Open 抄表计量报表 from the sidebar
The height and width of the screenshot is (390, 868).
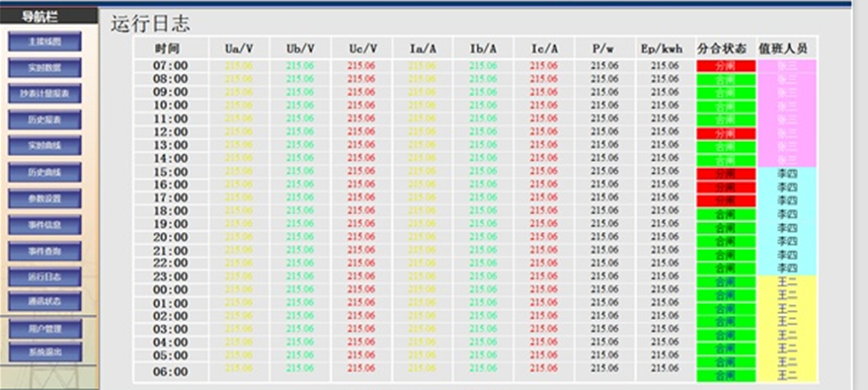(44, 94)
